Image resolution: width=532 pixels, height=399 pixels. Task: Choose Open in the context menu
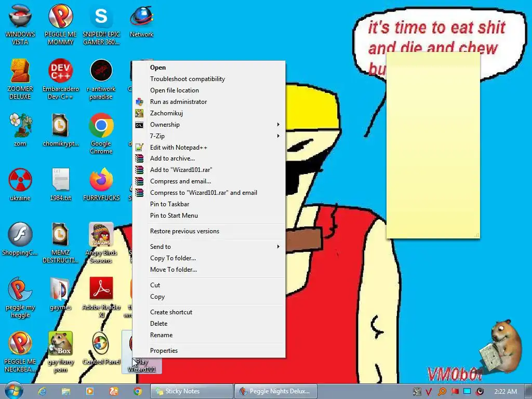point(209,68)
